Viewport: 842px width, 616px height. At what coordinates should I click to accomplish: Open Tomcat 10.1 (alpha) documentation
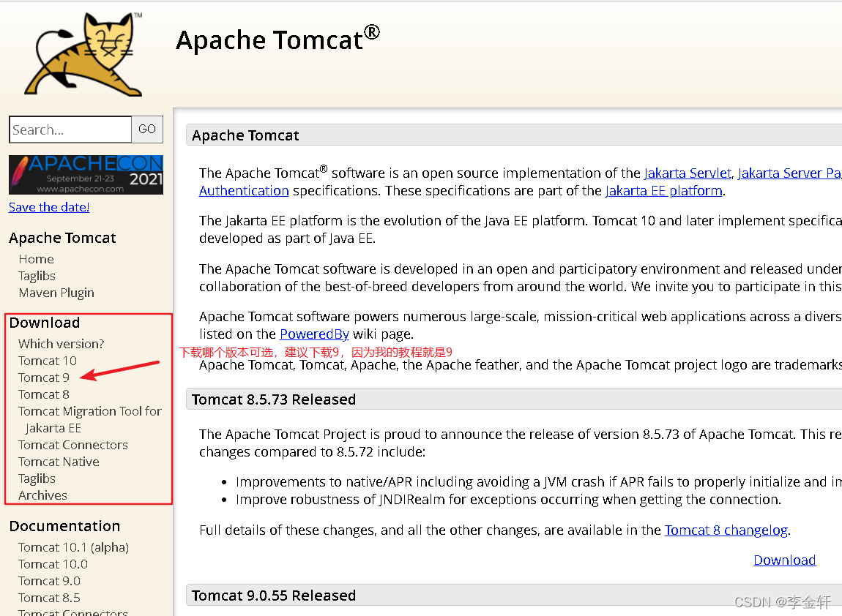[73, 547]
